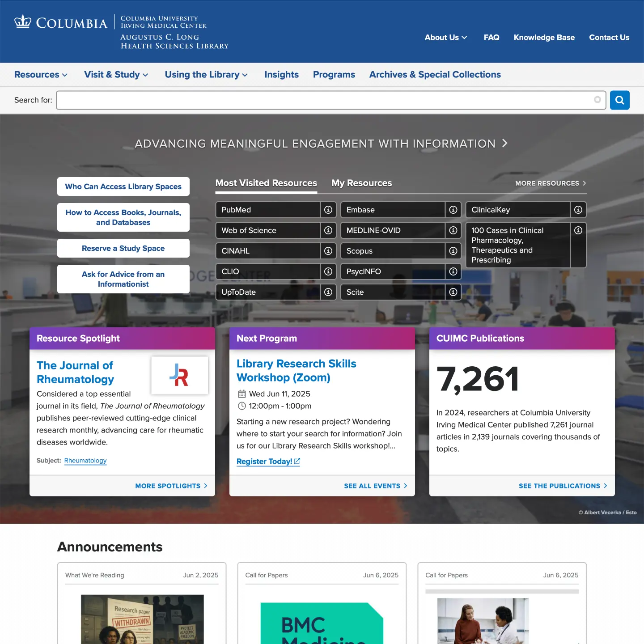The height and width of the screenshot is (644, 644).
Task: Click inside the Search for field
Action: [x=331, y=100]
